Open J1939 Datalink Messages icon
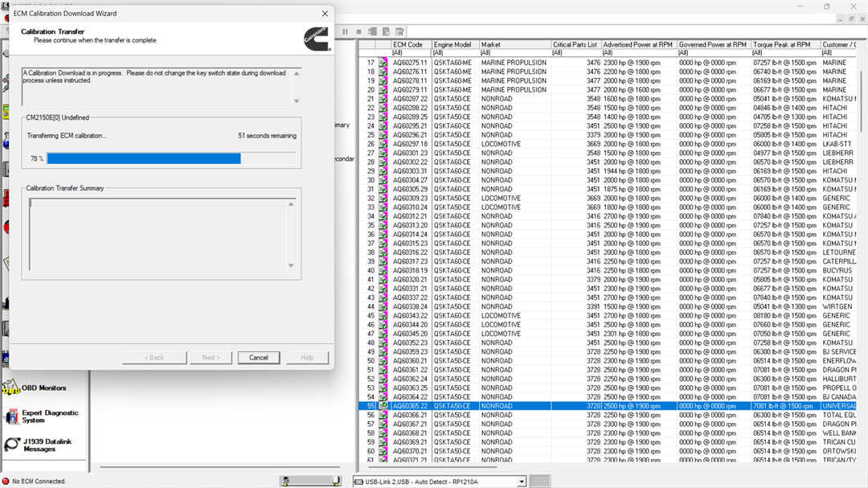The height and width of the screenshot is (488, 868). tap(11, 445)
